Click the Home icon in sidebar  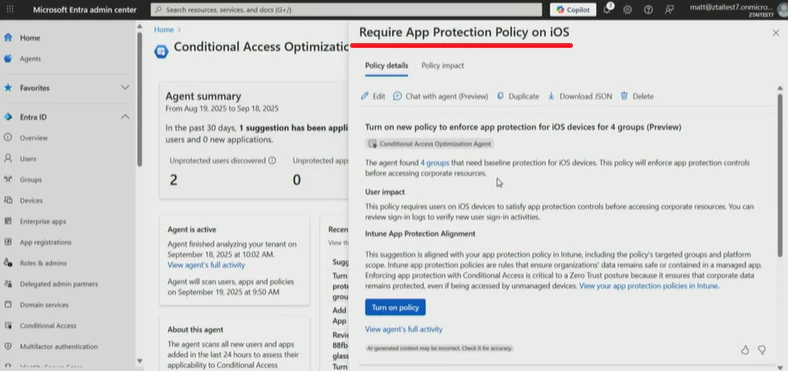click(x=8, y=38)
